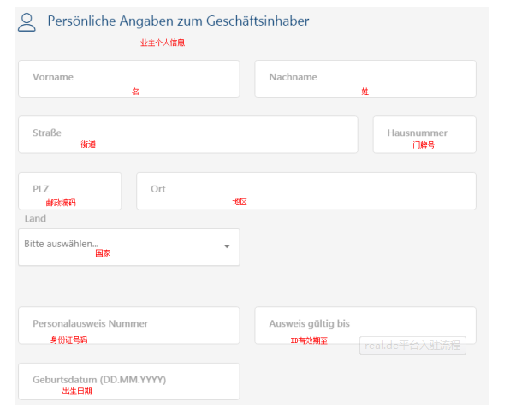This screenshot has height=420, width=516.
Task: Click the Land label text
Action: pyautogui.click(x=35, y=218)
